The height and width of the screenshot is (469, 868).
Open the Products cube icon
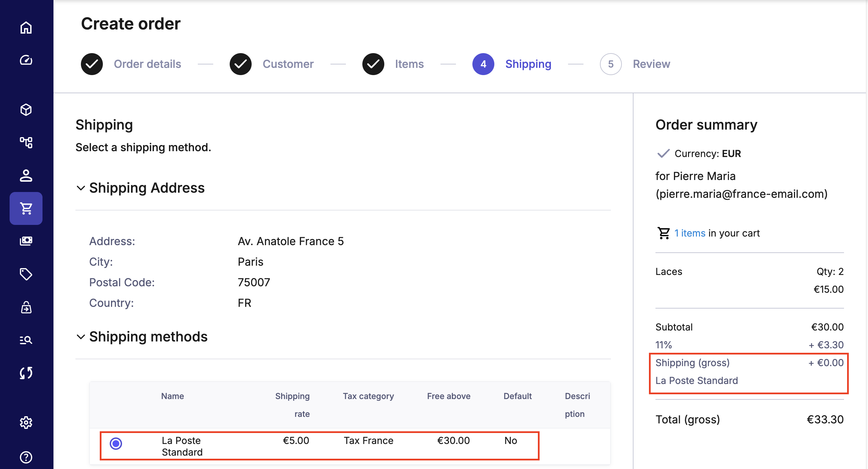click(26, 110)
